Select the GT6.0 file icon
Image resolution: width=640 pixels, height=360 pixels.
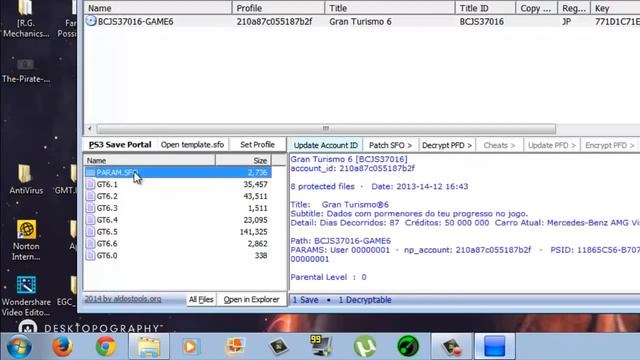coord(90,256)
